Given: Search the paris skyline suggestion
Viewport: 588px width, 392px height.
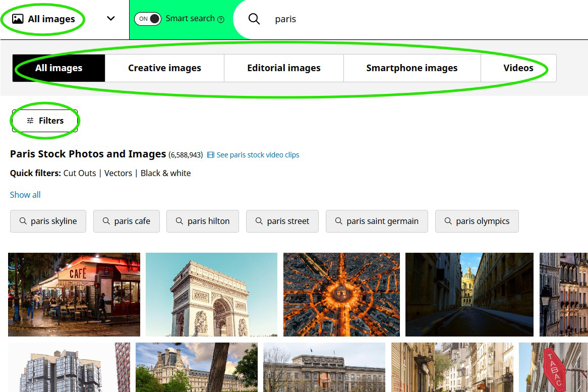Looking at the screenshot, I should 48,221.
